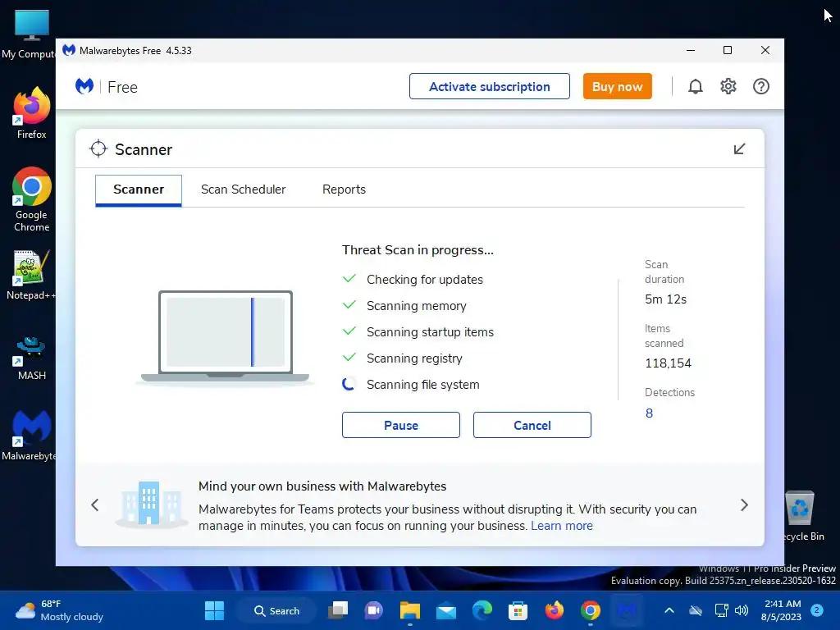The height and width of the screenshot is (630, 840).
Task: Click the network icon in system tray
Action: click(x=721, y=610)
